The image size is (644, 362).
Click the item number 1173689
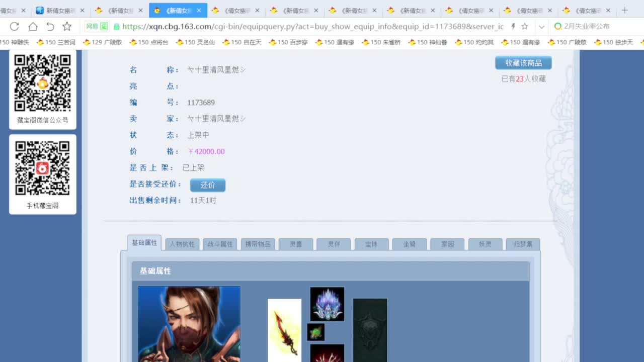[x=201, y=103]
